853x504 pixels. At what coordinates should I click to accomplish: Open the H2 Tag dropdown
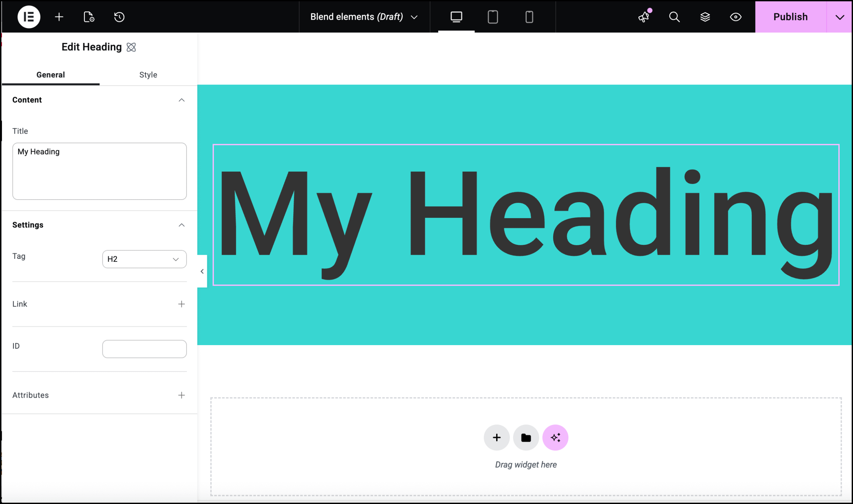(x=144, y=259)
